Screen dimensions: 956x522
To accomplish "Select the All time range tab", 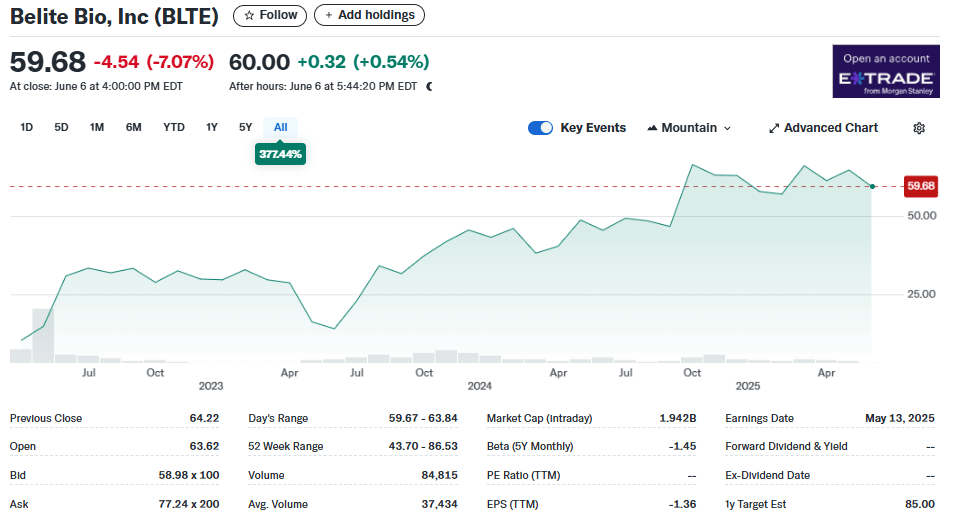I will [x=280, y=127].
